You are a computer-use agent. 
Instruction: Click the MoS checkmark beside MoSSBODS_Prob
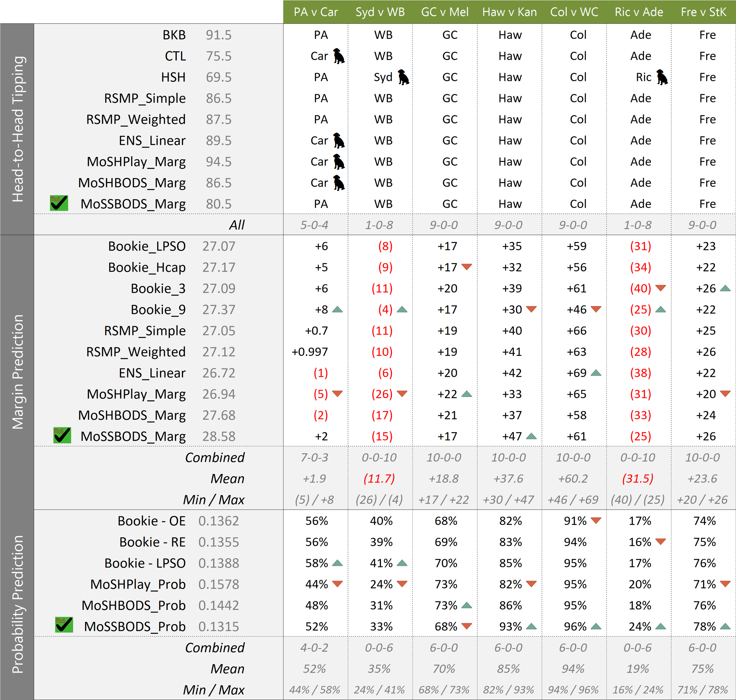coord(64,625)
